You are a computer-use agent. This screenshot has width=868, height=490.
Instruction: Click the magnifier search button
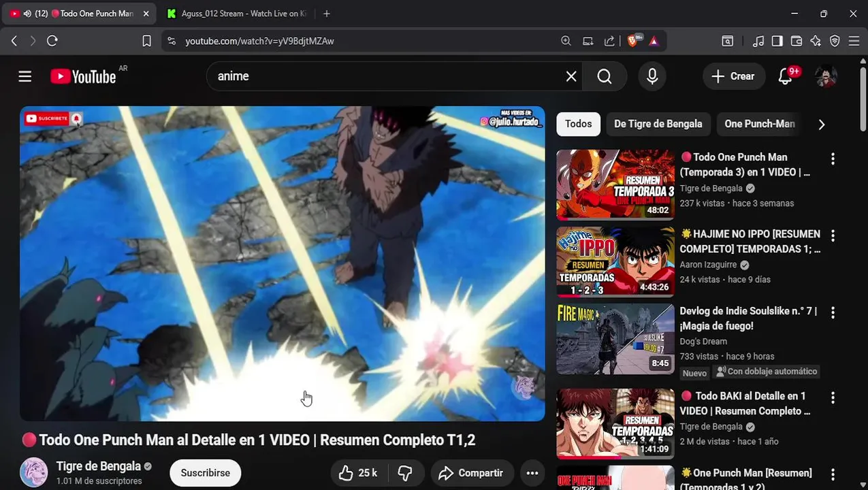pos(605,76)
